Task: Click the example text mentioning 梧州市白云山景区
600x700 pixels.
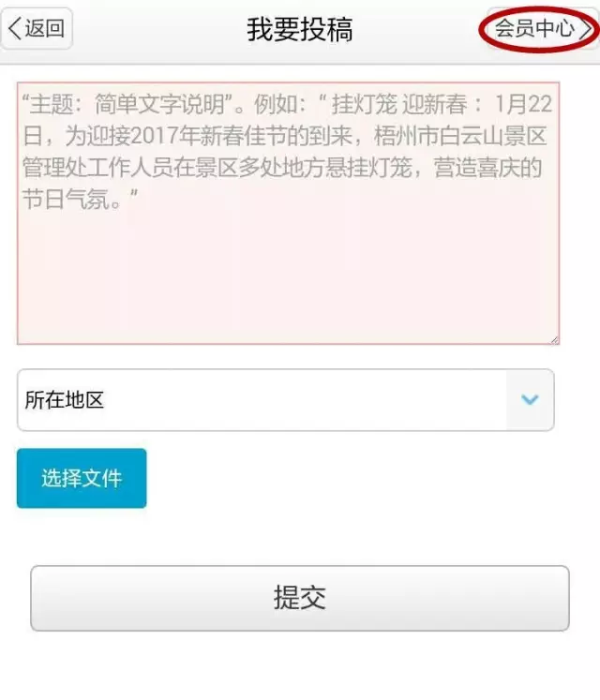Action: (460, 136)
